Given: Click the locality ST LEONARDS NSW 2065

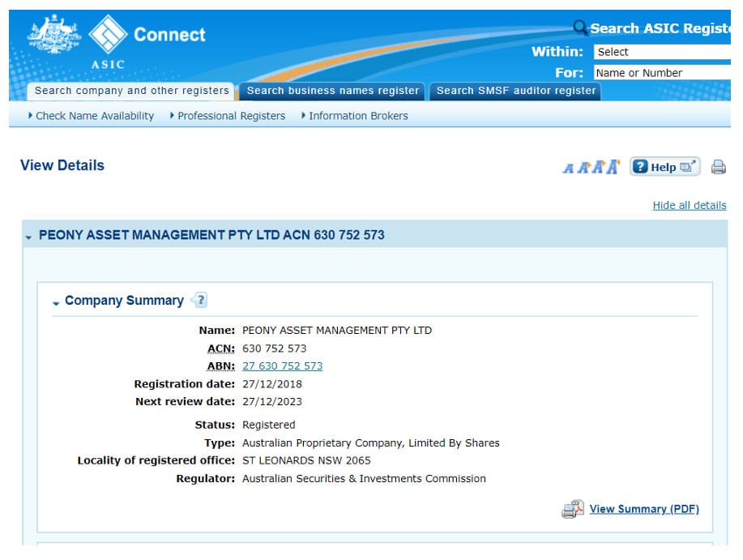Looking at the screenshot, I should [306, 460].
